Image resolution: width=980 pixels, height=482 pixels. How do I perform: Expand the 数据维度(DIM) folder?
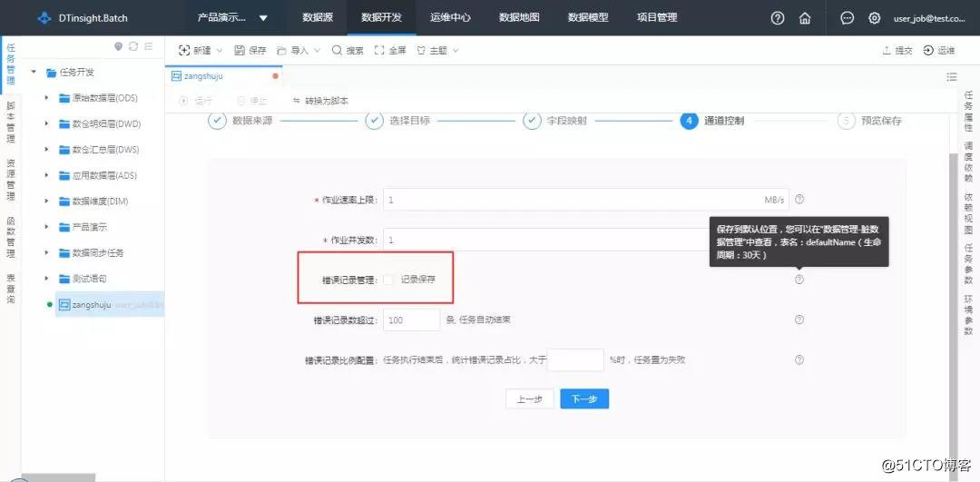click(46, 202)
